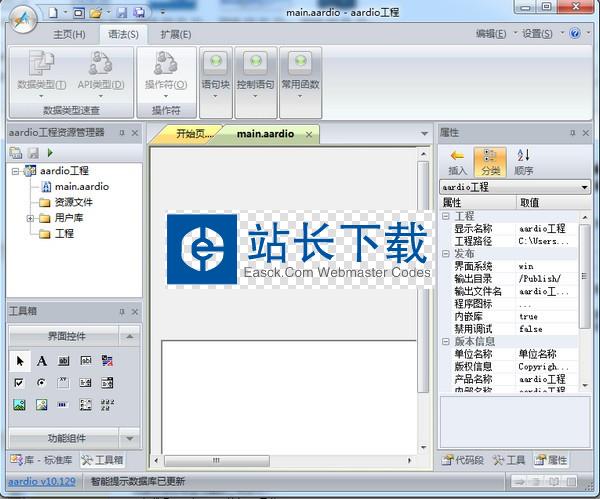Toggle the pin on the toolbox panel
600x499 pixels.
point(122,311)
